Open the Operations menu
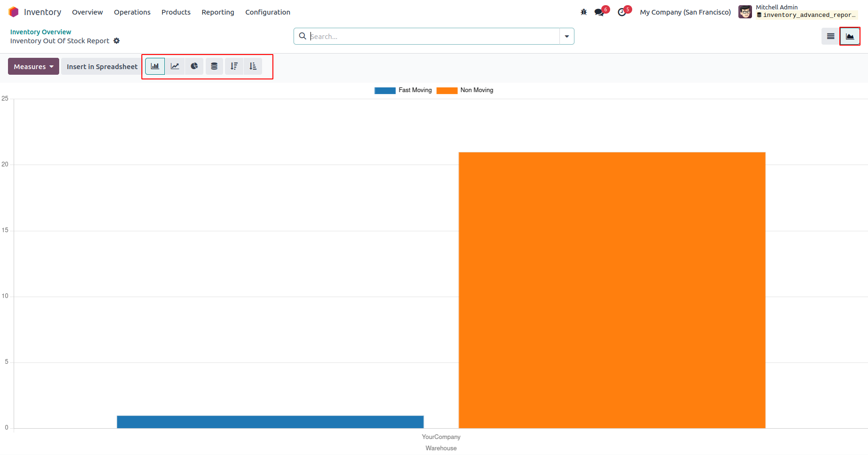 tap(132, 12)
